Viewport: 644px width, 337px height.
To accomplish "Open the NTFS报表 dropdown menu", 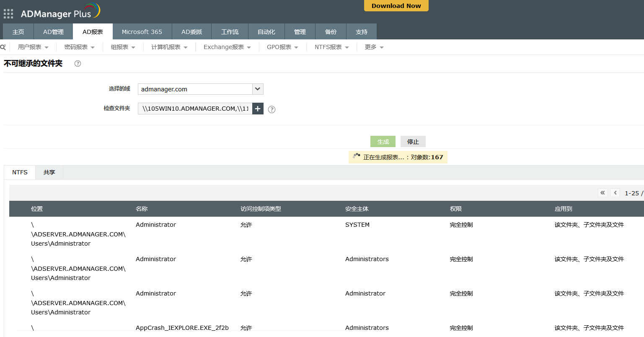I will tap(331, 47).
